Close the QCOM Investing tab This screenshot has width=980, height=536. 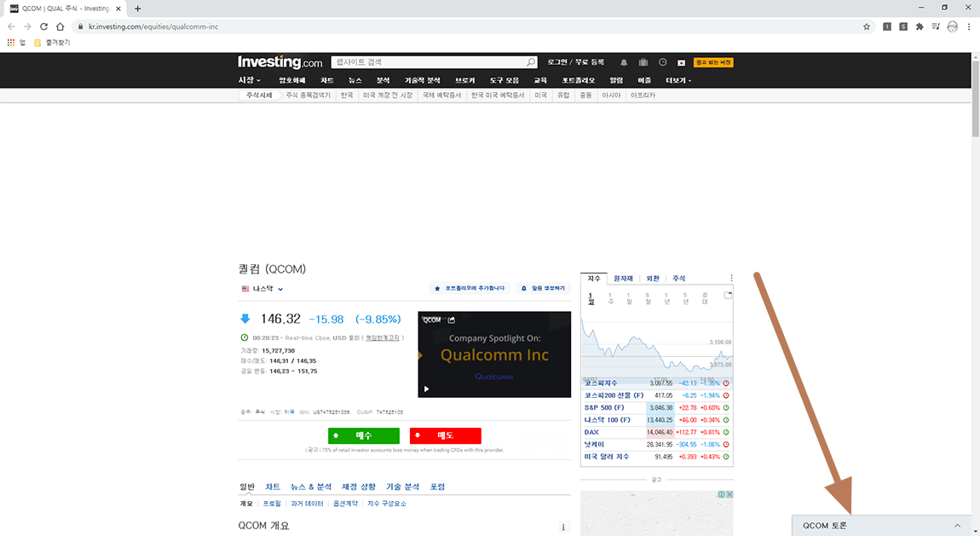pos(118,9)
